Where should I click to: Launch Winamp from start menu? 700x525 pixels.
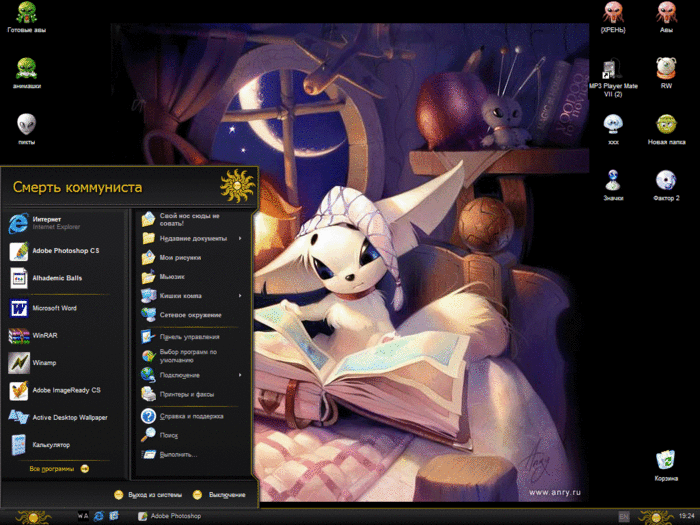tap(64, 362)
